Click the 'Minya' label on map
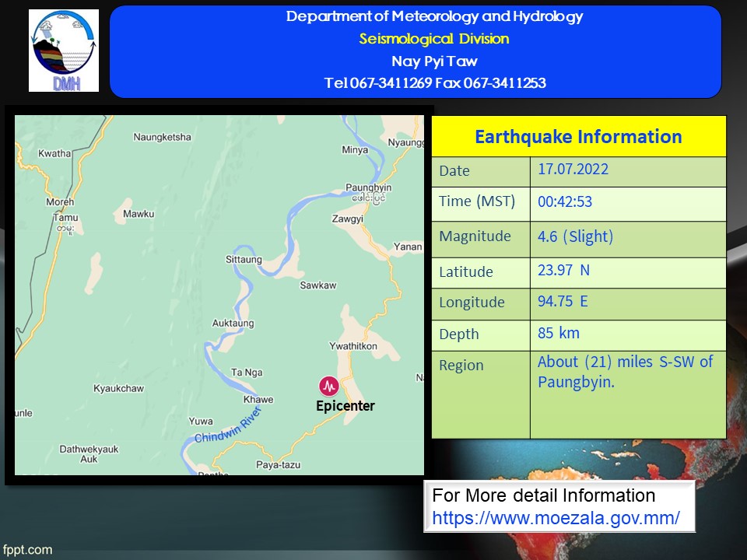Viewport: 747px width, 560px height. tap(355, 149)
